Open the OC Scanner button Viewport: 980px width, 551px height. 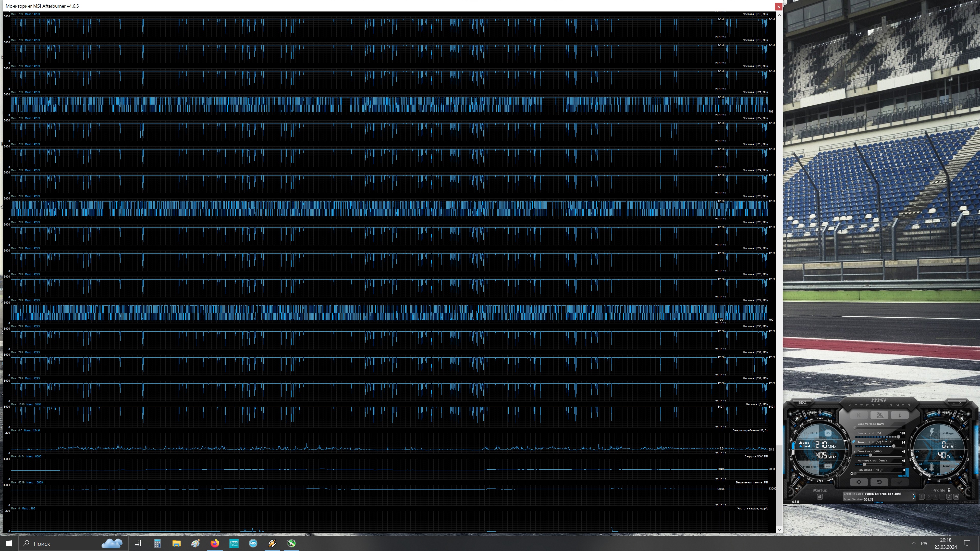coord(802,403)
